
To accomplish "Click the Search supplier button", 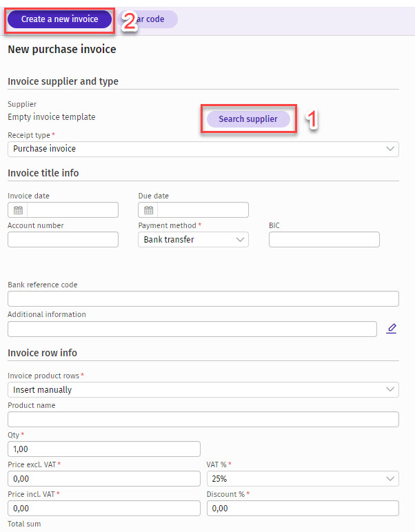I will 248,119.
